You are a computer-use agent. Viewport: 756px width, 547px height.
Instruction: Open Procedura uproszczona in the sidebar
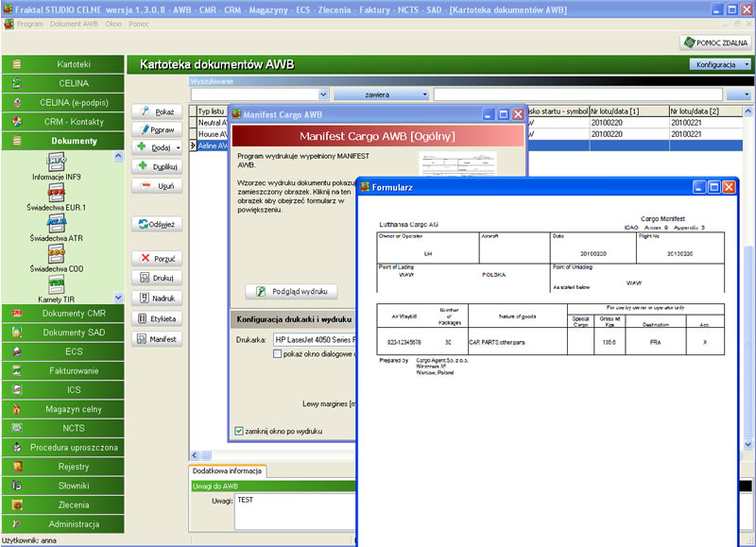(63, 447)
